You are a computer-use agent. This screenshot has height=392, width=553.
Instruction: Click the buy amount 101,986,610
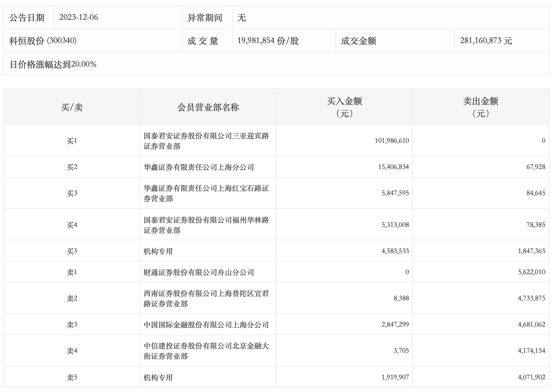coord(392,141)
